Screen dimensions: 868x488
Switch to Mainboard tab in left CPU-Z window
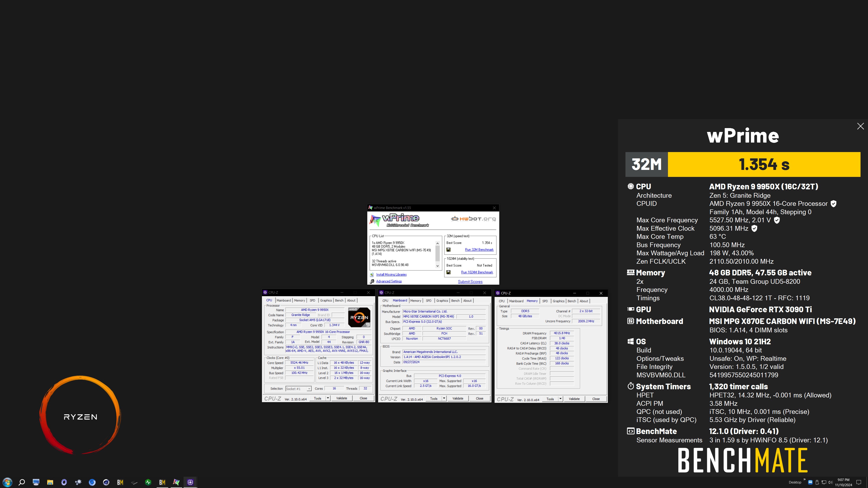pyautogui.click(x=283, y=300)
